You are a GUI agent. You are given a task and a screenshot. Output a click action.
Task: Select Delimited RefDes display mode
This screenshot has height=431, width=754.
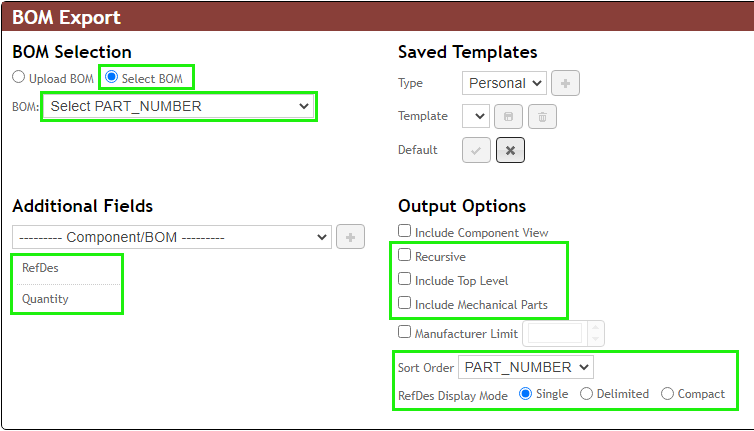click(x=586, y=394)
